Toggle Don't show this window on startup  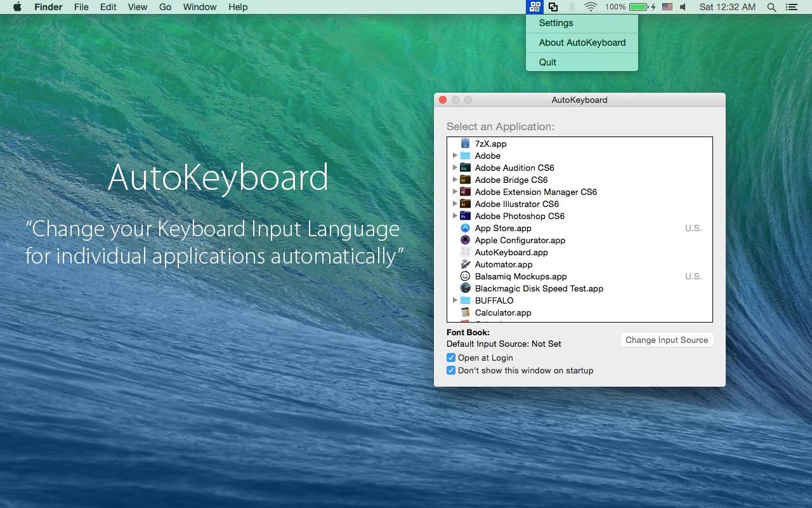[x=451, y=370]
